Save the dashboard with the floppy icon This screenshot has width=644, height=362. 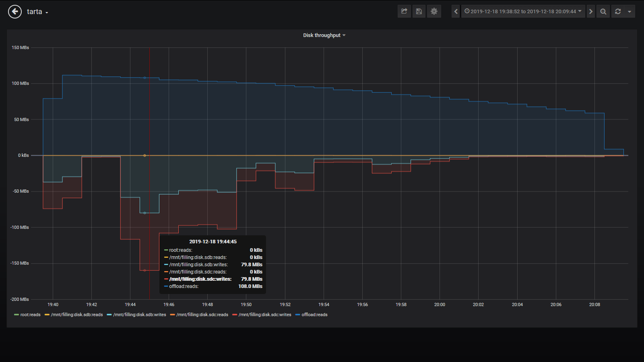(x=419, y=11)
